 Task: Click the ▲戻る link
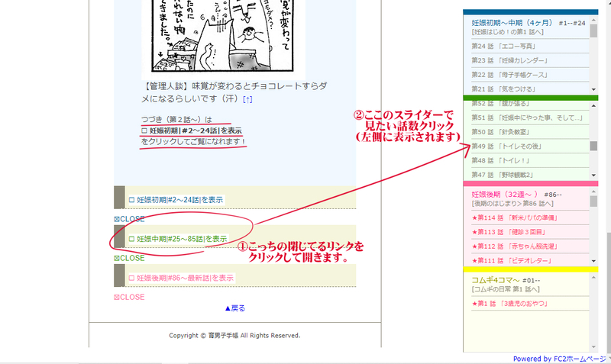point(235,308)
